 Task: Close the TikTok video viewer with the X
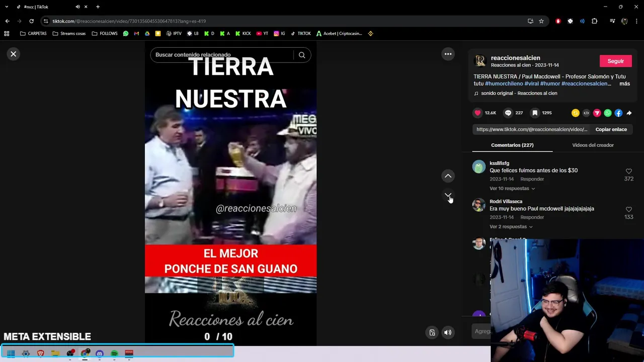coord(14,54)
